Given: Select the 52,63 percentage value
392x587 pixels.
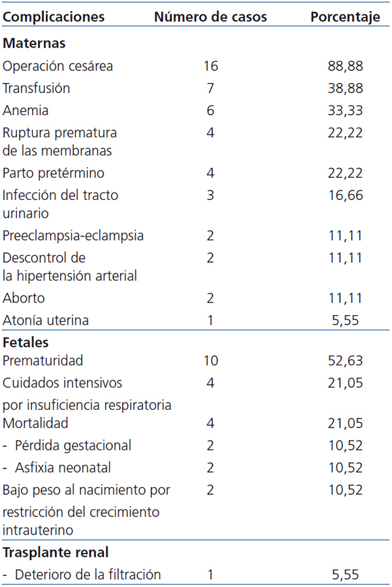Looking at the screenshot, I should pos(345,360).
